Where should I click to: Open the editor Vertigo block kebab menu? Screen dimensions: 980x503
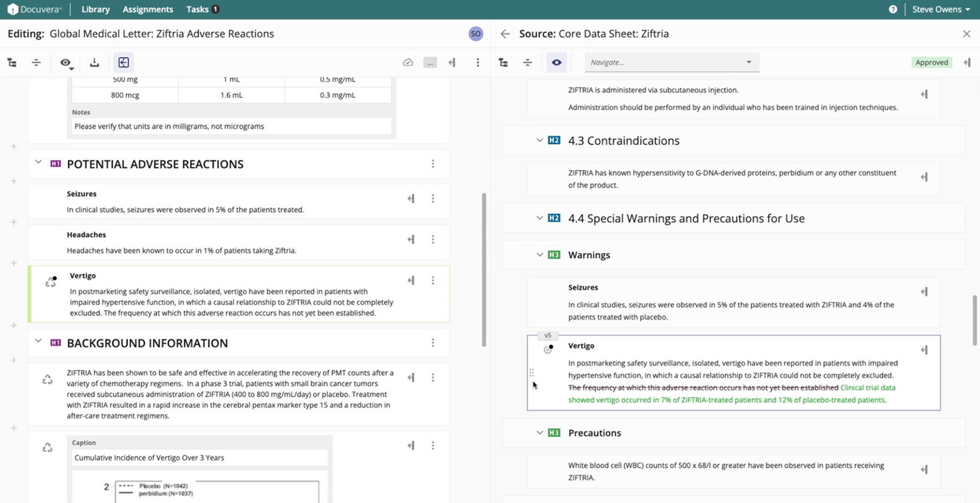click(x=433, y=280)
